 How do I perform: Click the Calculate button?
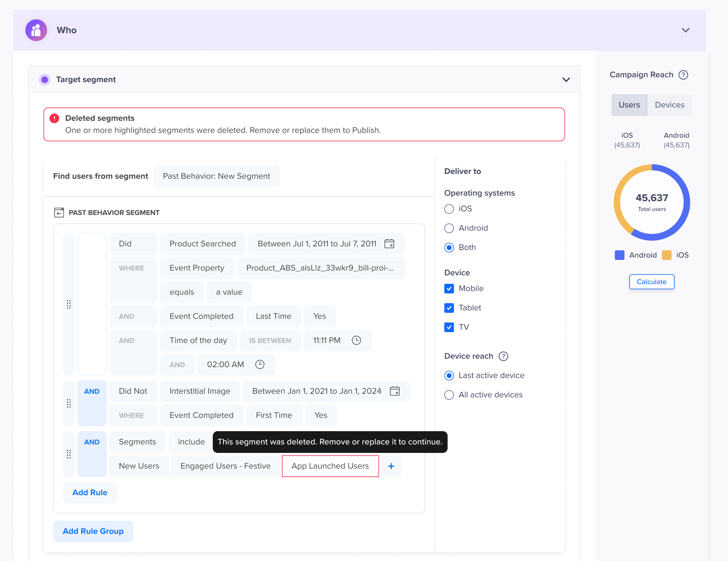click(x=651, y=281)
